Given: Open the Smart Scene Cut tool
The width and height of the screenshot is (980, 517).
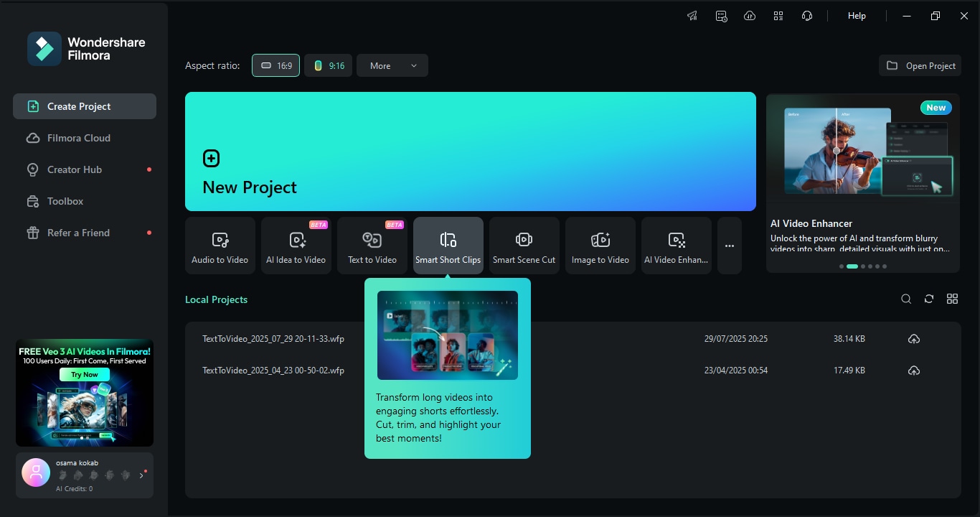Looking at the screenshot, I should 524,246.
